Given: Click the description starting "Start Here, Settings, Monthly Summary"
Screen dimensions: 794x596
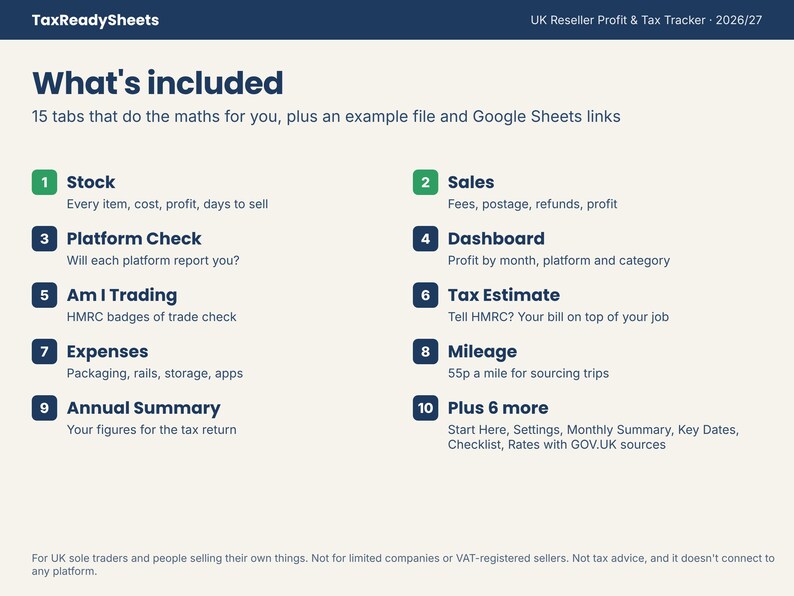Looking at the screenshot, I should (x=593, y=437).
